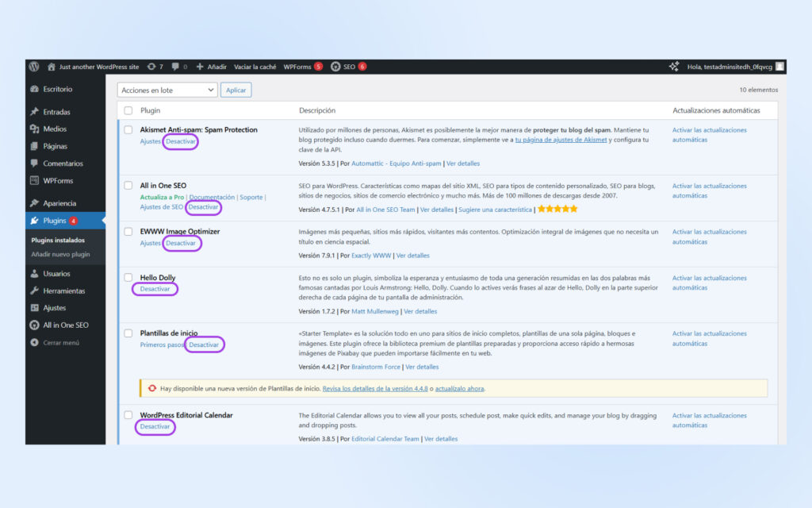The height and width of the screenshot is (508, 812).
Task: Open the Documentación link of All in One SEO
Action: 212,197
